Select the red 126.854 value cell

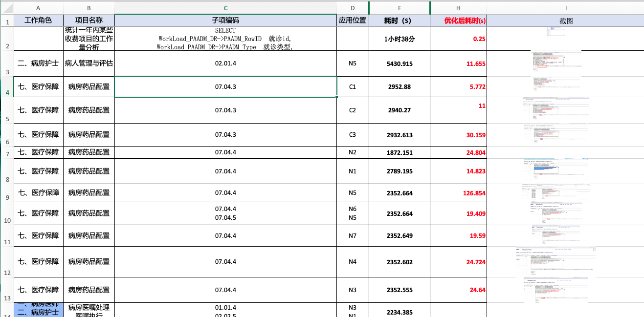pyautogui.click(x=458, y=193)
